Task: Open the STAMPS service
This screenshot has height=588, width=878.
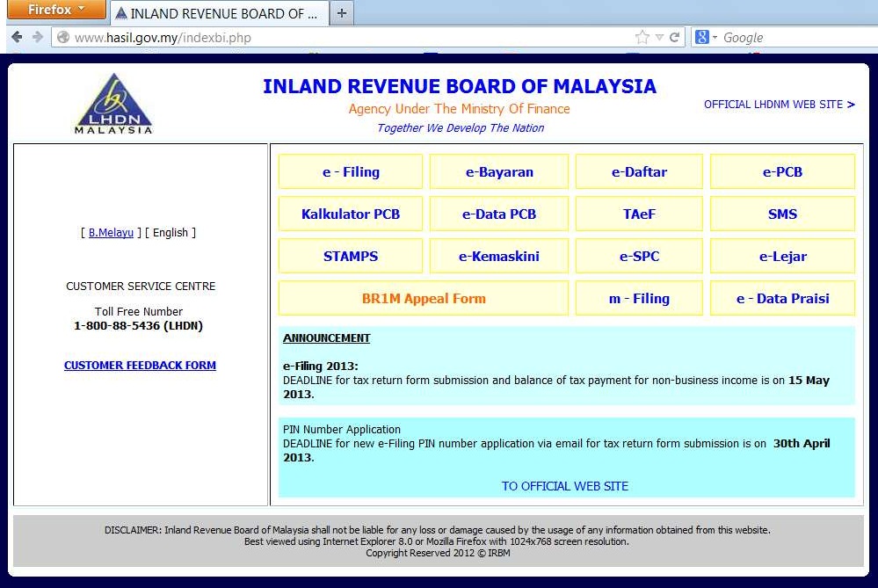Action: point(351,256)
